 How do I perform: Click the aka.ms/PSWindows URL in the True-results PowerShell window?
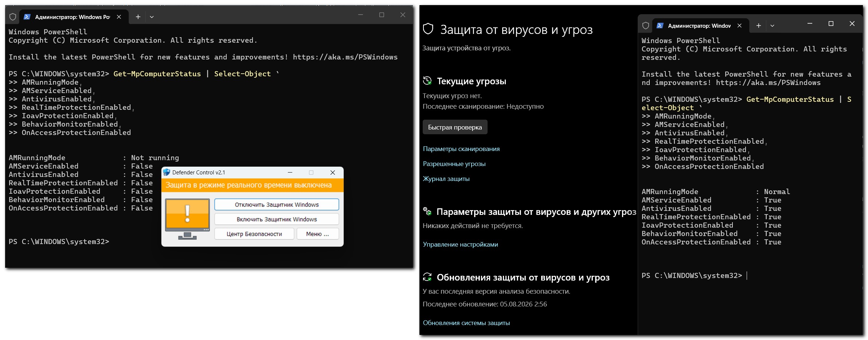768,82
